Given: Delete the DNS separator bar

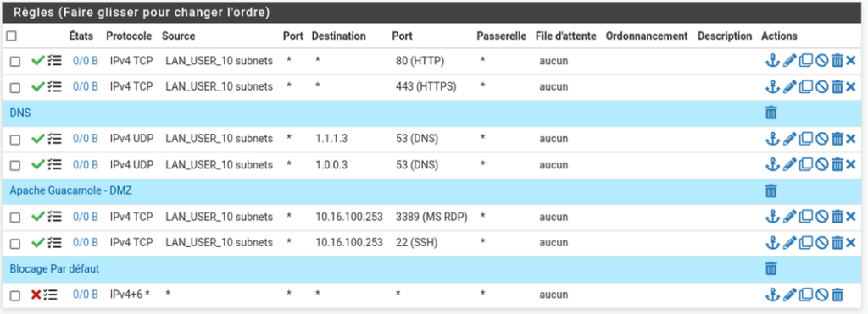Looking at the screenshot, I should coord(771,113).
